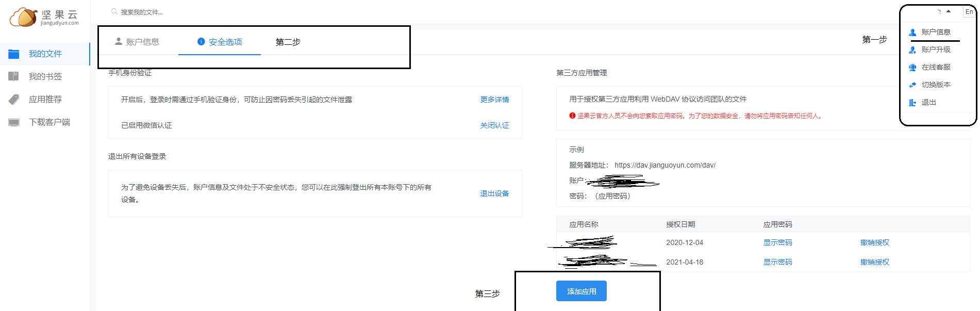Click the switch icon beside 切换版本
The height and width of the screenshot is (311, 980).
(912, 85)
